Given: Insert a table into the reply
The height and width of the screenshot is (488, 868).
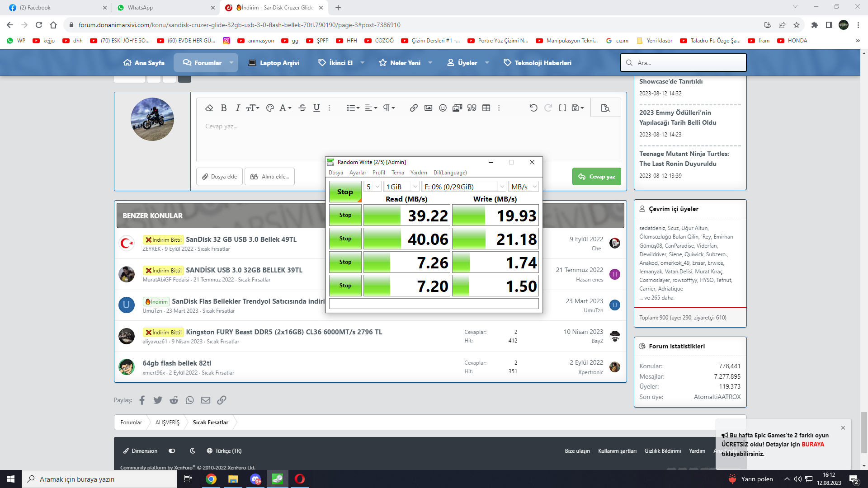Looking at the screenshot, I should pyautogui.click(x=486, y=108).
